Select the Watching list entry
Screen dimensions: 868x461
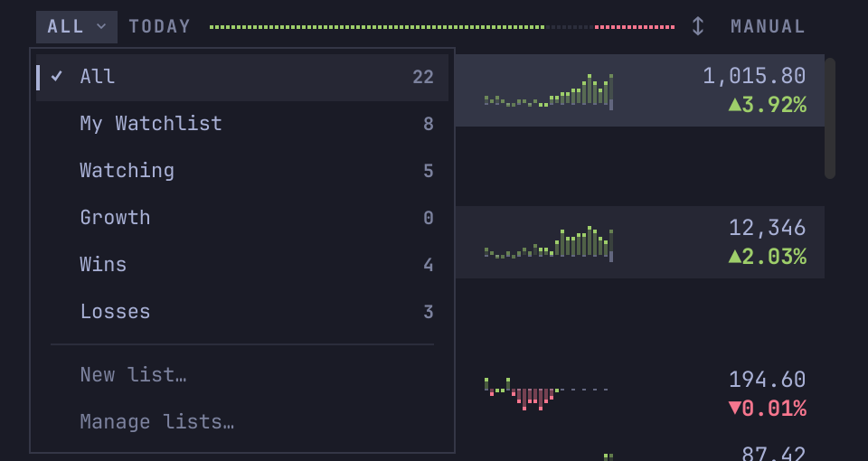(x=242, y=171)
